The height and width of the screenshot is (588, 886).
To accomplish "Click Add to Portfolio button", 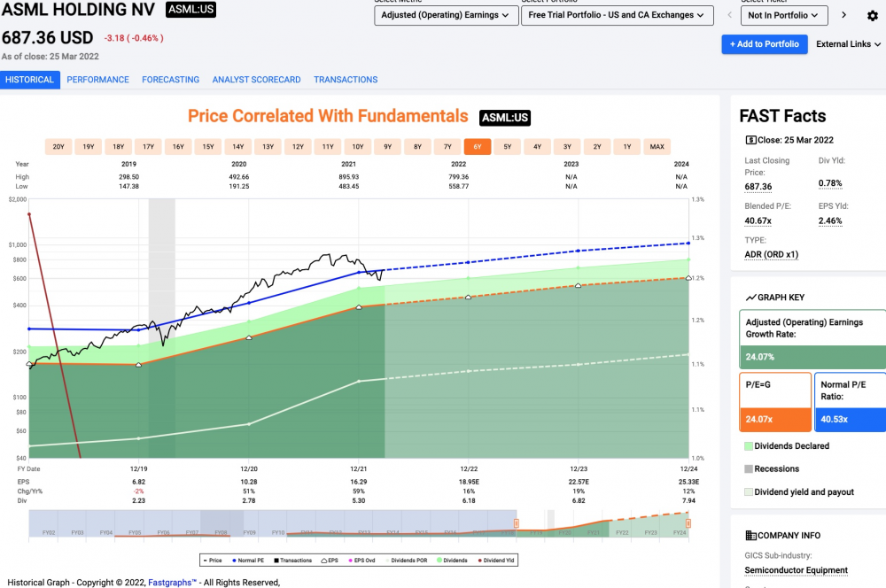I will [764, 44].
